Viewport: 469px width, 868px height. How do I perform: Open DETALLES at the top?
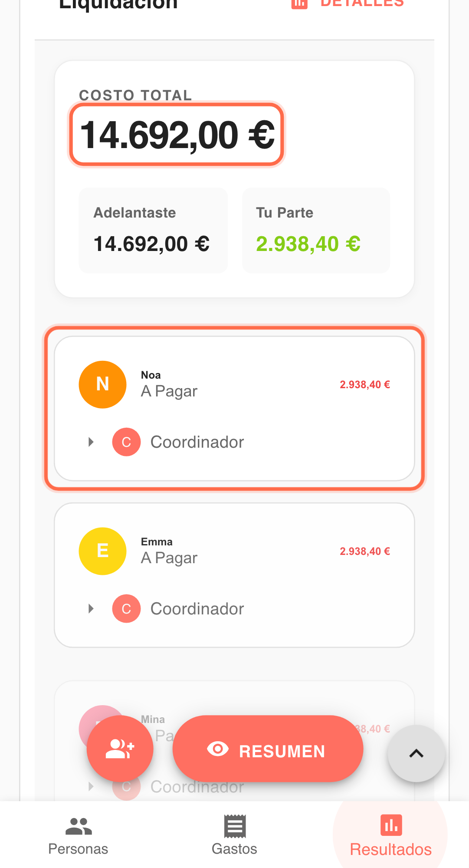(x=348, y=3)
